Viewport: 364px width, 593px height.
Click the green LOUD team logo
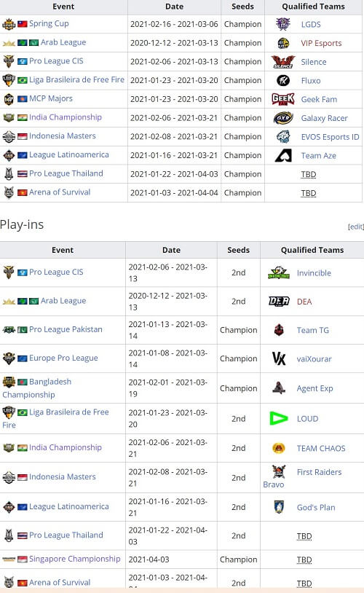(x=279, y=419)
